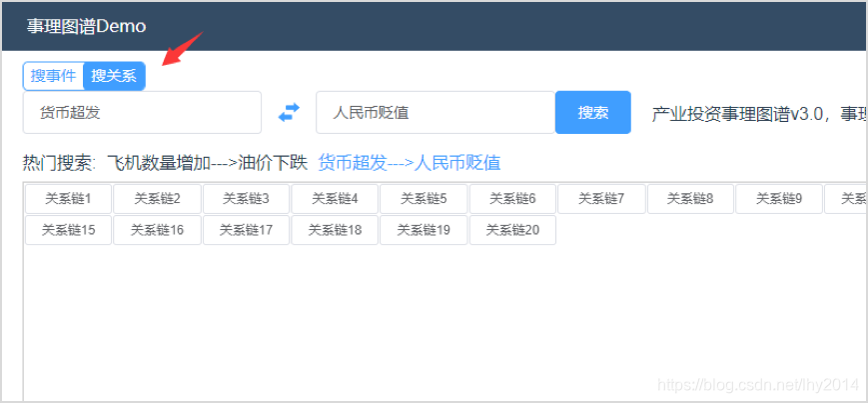This screenshot has width=868, height=403.
Task: Select the 关系链20 tab
Action: tap(512, 230)
